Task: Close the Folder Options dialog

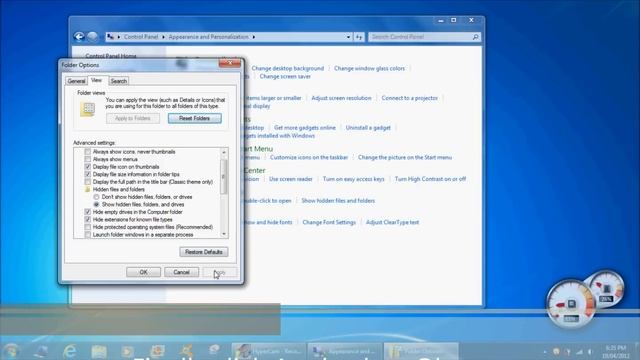Action: point(230,63)
